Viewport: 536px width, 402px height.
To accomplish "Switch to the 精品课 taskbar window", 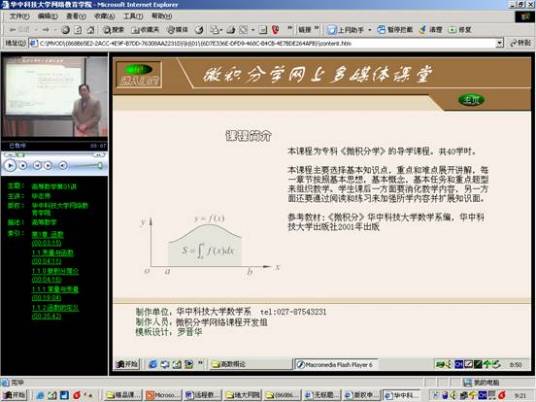I will [122, 396].
